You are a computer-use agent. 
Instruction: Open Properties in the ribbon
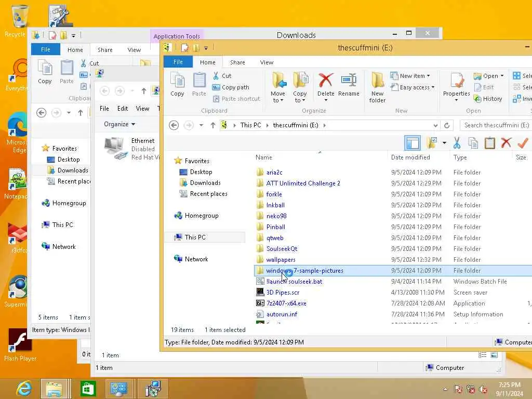[456, 87]
